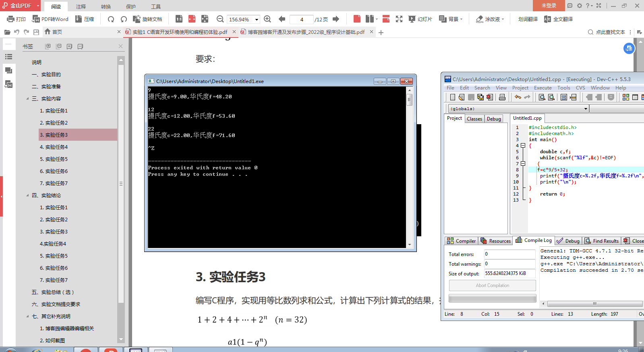Click the 压缩 compress tool
The height and width of the screenshot is (352, 644).
point(84,19)
